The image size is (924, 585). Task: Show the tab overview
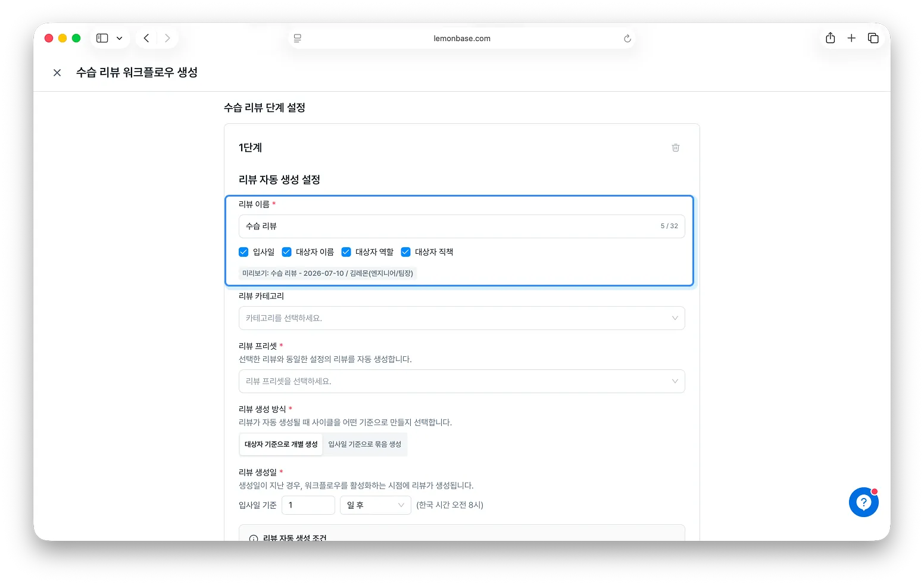(x=873, y=38)
